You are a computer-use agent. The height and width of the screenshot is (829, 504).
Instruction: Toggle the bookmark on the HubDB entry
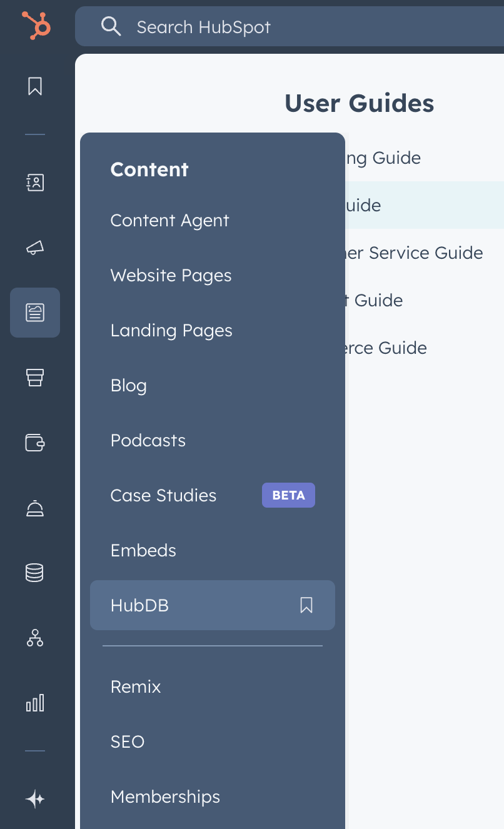point(306,605)
